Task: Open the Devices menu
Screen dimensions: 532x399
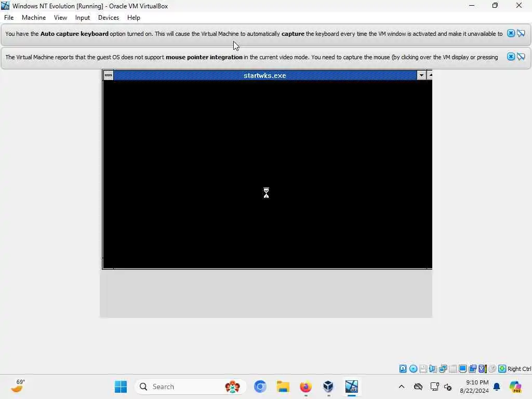Action: coord(109,18)
